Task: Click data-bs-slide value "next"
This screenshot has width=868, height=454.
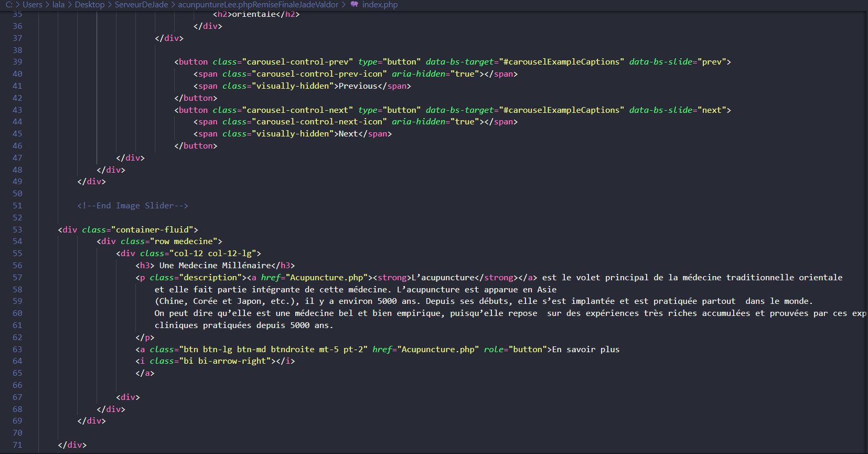Action: [x=712, y=110]
